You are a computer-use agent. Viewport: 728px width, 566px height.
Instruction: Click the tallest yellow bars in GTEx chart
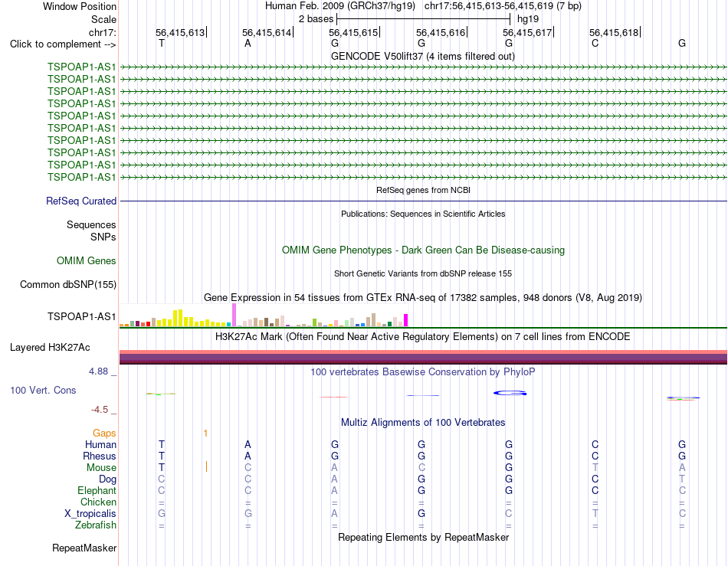click(178, 318)
